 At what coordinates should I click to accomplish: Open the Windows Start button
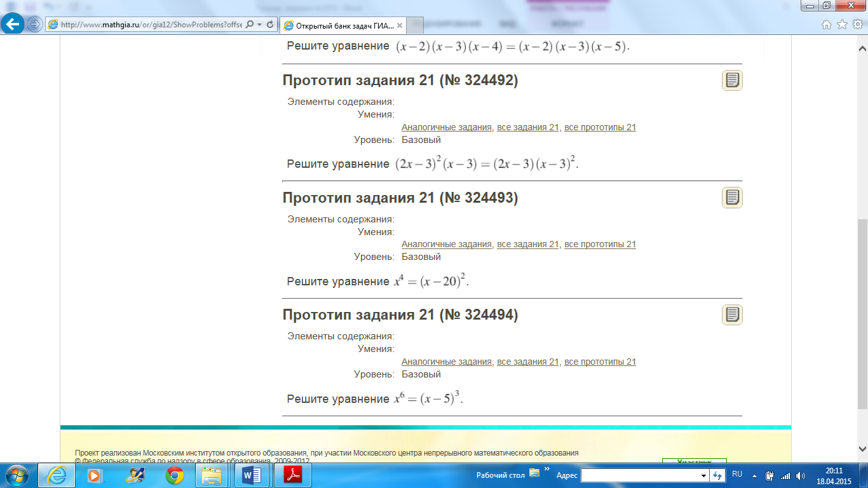(x=16, y=475)
